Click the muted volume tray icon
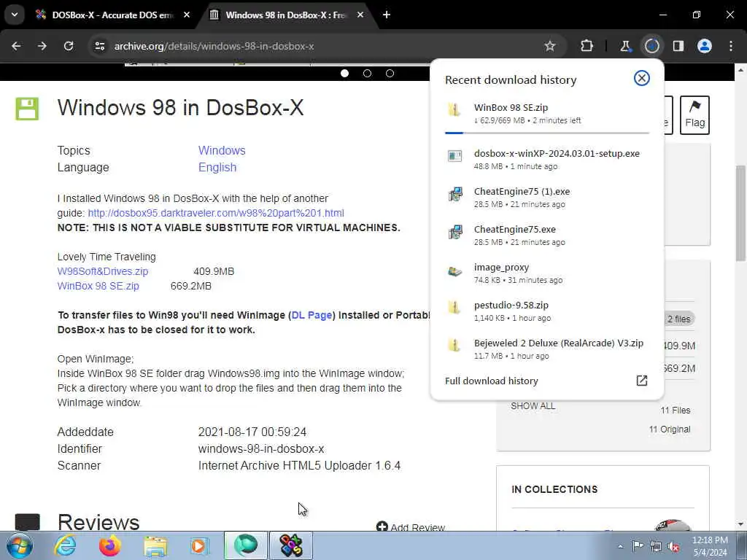 673,546
